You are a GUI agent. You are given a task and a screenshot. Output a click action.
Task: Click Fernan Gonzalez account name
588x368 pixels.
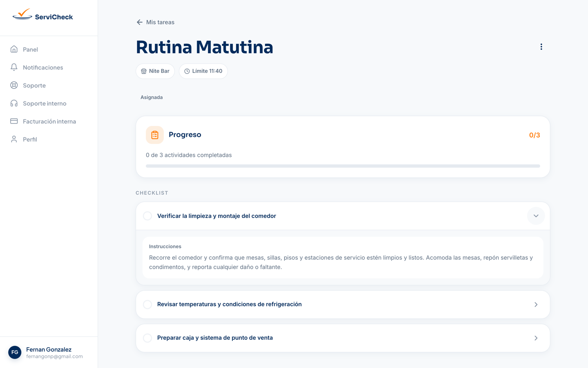[49, 349]
